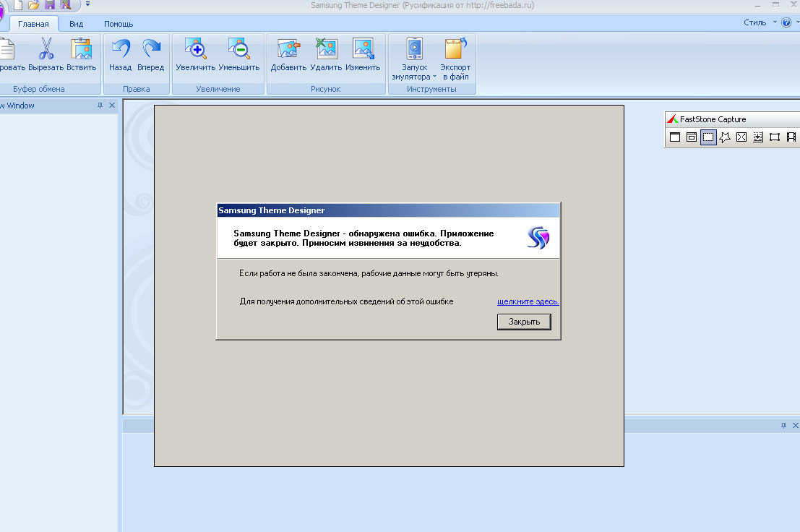Open the Помощь ribbon tab

(x=119, y=24)
